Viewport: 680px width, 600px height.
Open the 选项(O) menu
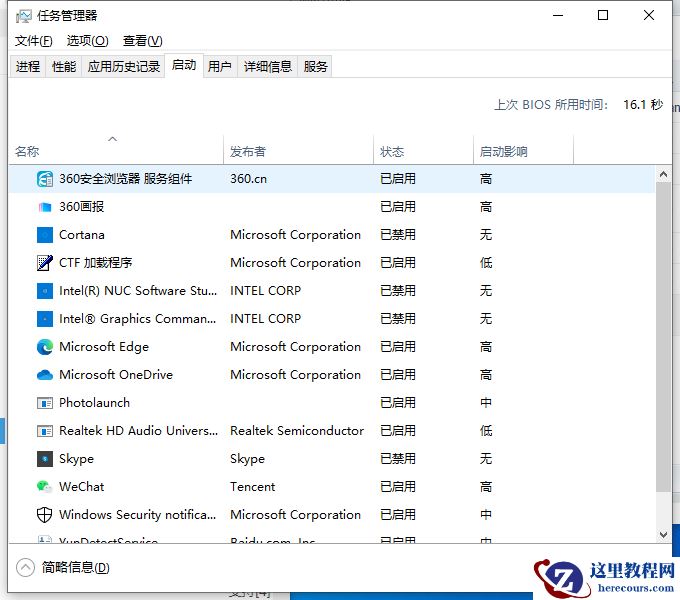(88, 41)
